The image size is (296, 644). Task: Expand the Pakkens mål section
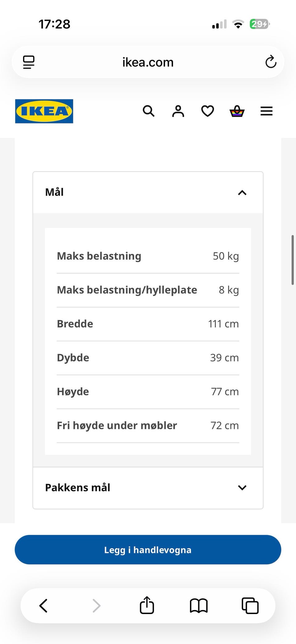[x=148, y=488]
